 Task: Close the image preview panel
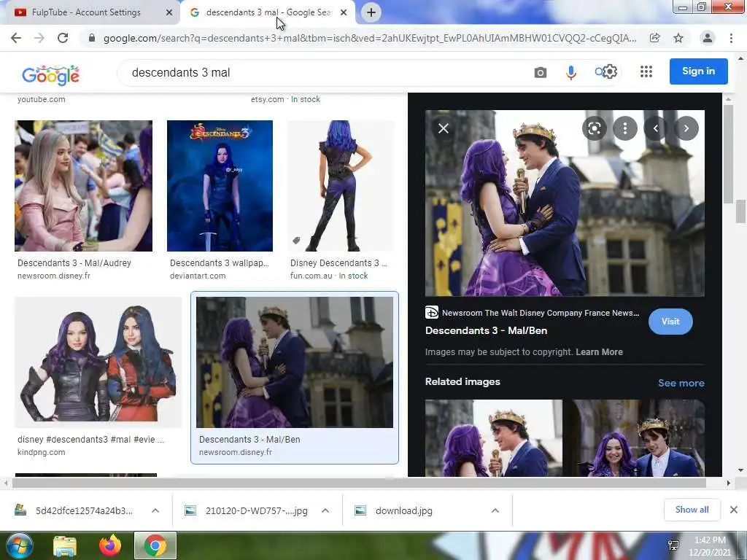pyautogui.click(x=444, y=128)
